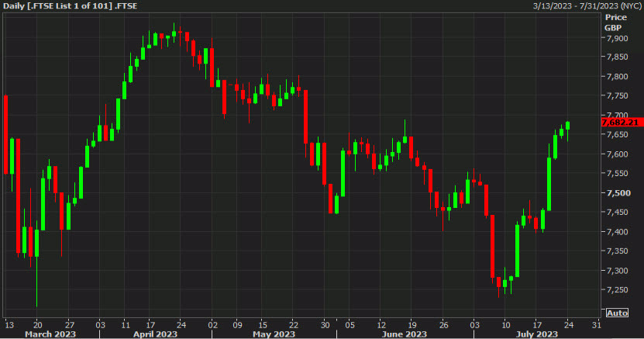Click the date tick 19 in June
The height and width of the screenshot is (339, 644).
click(412, 325)
